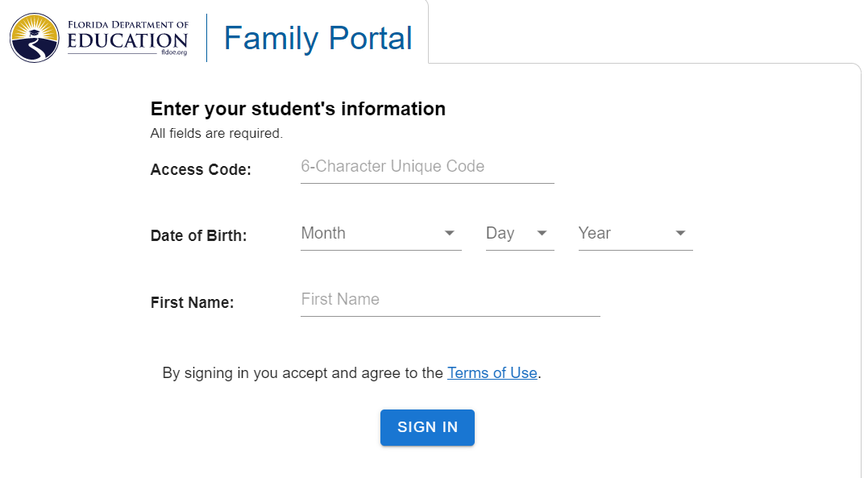Click the First Name label
The width and height of the screenshot is (868, 478).
[x=192, y=303]
